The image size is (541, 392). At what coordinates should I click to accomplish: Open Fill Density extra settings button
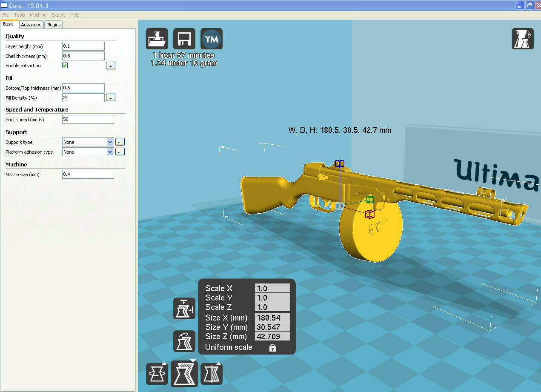[x=111, y=98]
